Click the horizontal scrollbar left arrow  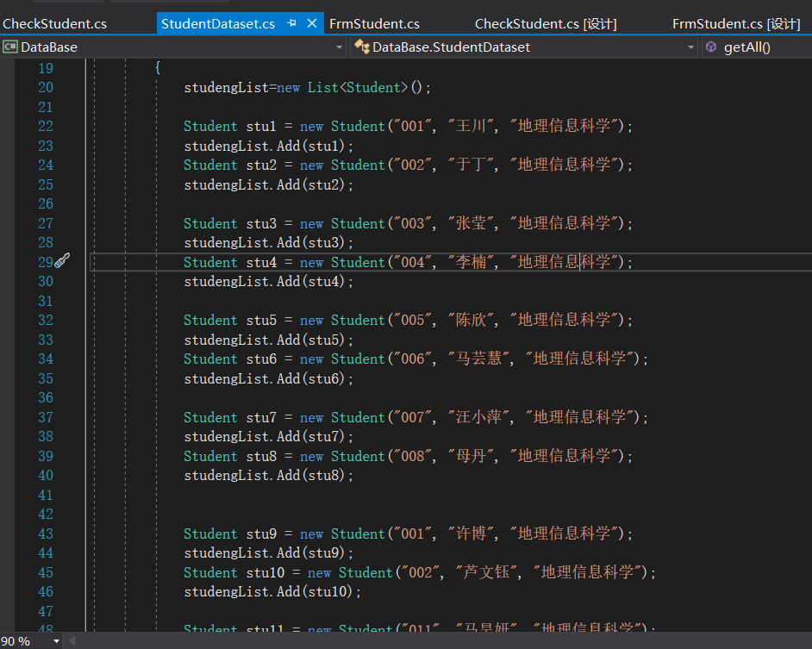click(x=72, y=641)
